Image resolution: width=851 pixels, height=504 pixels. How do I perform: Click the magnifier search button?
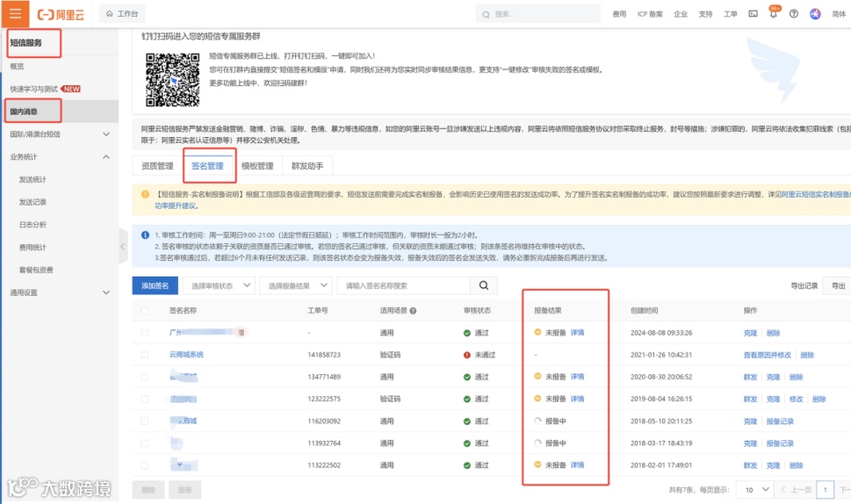pyautogui.click(x=484, y=286)
